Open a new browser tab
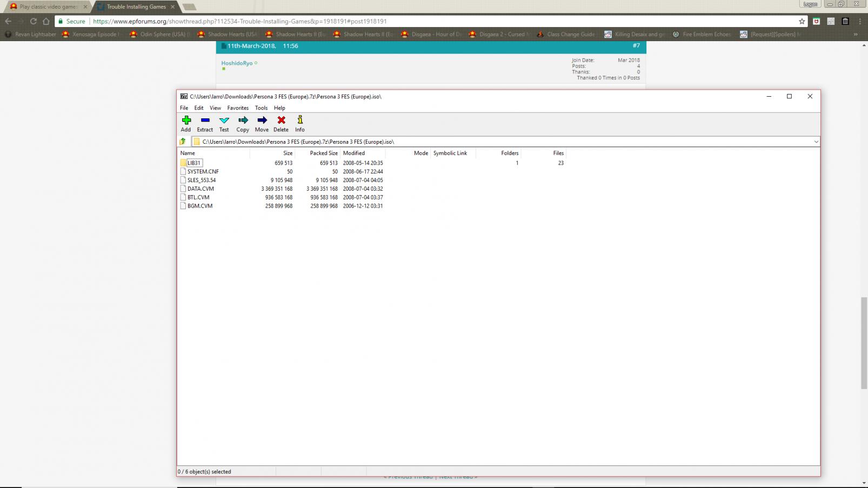The width and height of the screenshot is (868, 488). (x=189, y=7)
